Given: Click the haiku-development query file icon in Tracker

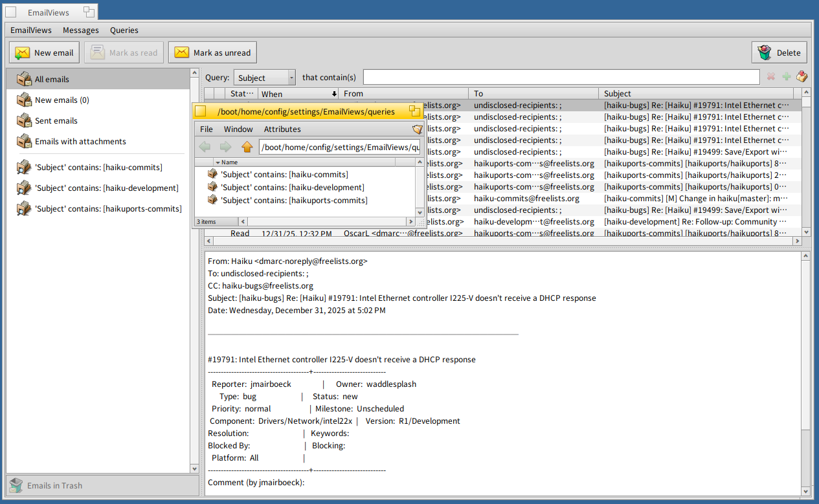Looking at the screenshot, I should pos(212,187).
